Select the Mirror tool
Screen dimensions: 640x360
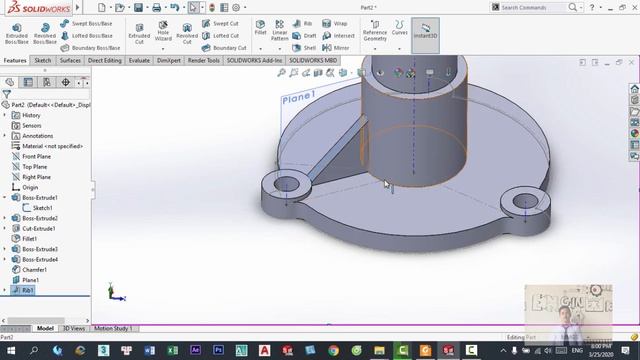[336, 48]
